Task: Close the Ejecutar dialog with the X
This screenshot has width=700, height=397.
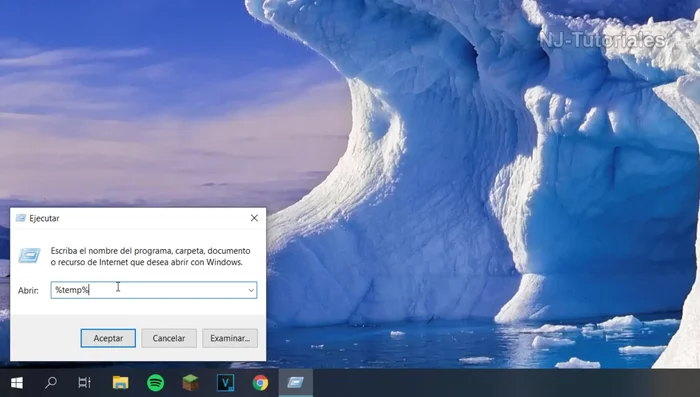Action: click(x=254, y=218)
